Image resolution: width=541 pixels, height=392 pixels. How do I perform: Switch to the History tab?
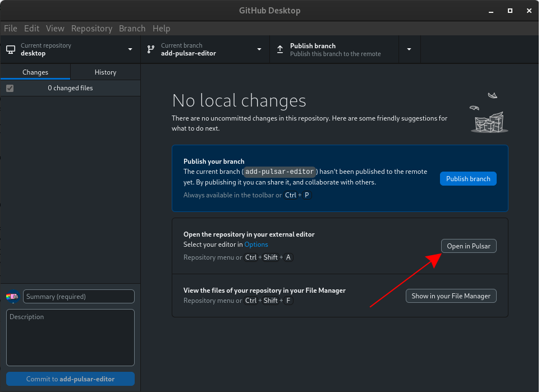(x=106, y=72)
